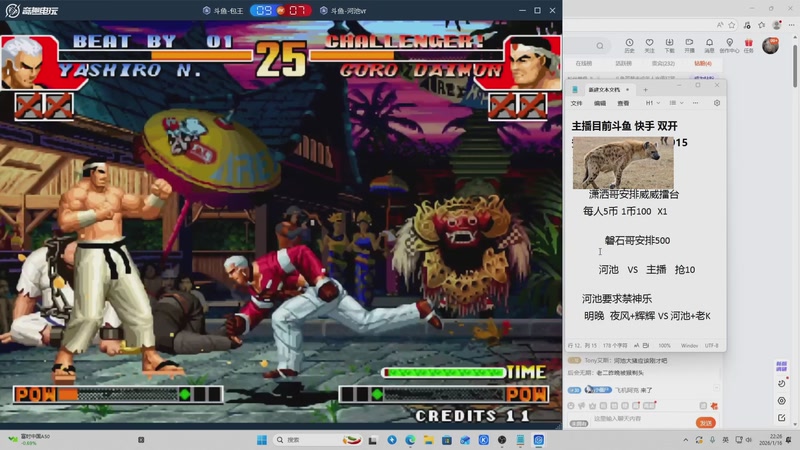Close the 新建文本文档 tab dot button

pyautogui.click(x=628, y=90)
